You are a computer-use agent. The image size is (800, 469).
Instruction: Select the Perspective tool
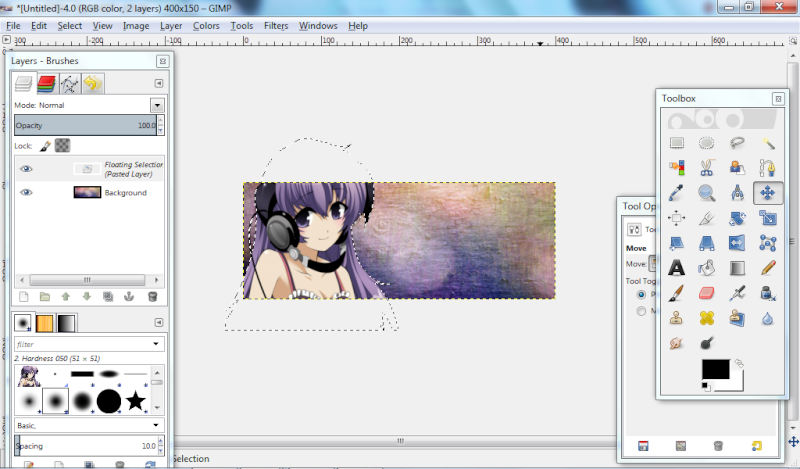[707, 243]
